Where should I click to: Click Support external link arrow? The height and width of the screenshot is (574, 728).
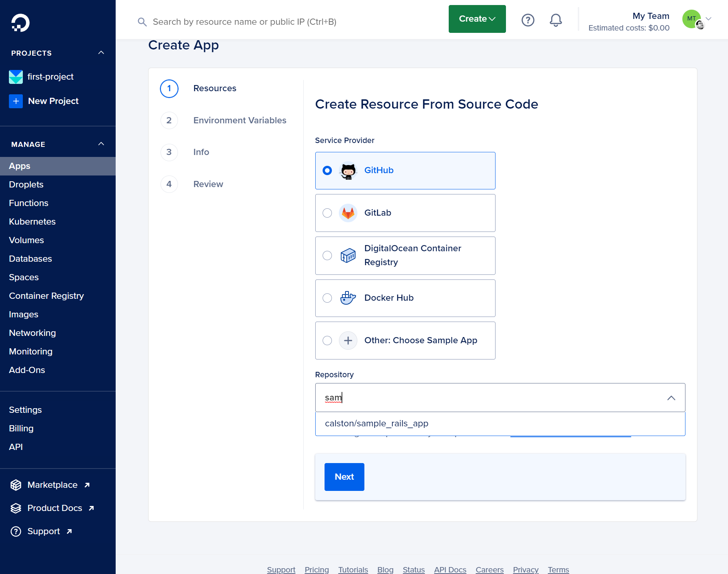tap(69, 531)
